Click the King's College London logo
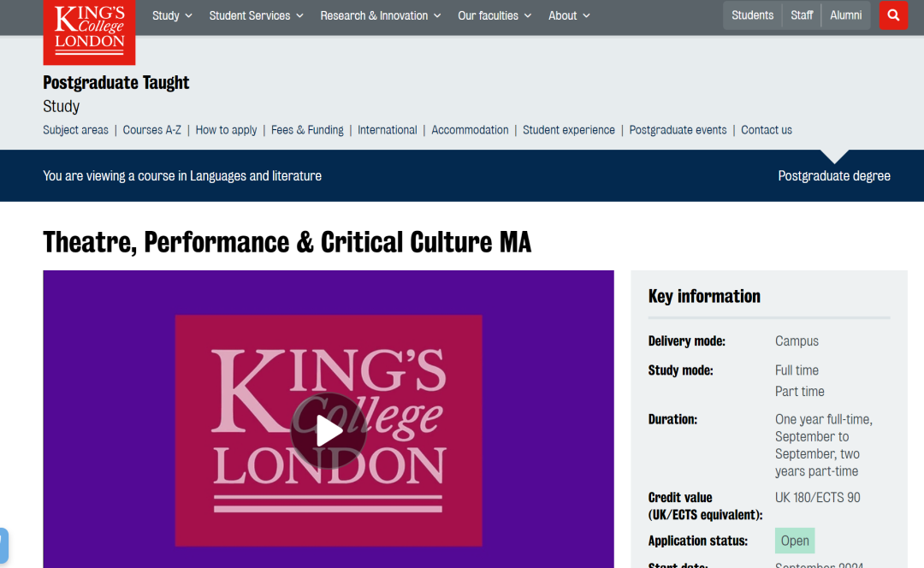The image size is (924, 568). tap(89, 32)
